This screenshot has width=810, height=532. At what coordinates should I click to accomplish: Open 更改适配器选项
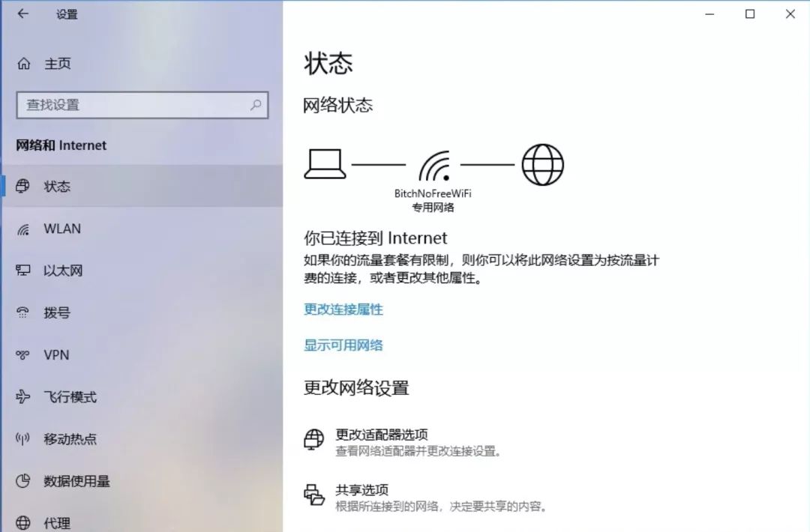pos(403,442)
